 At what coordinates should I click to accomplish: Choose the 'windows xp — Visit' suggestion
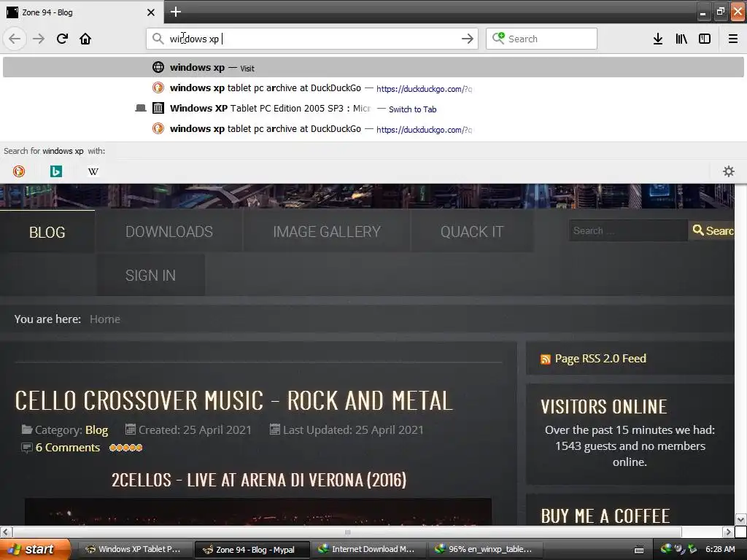point(373,68)
